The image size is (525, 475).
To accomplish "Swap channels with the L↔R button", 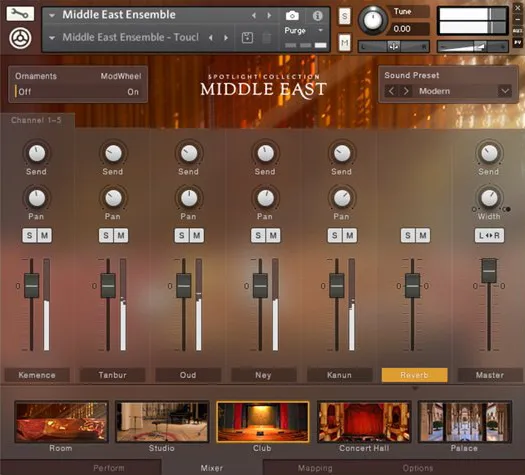I will (x=489, y=235).
